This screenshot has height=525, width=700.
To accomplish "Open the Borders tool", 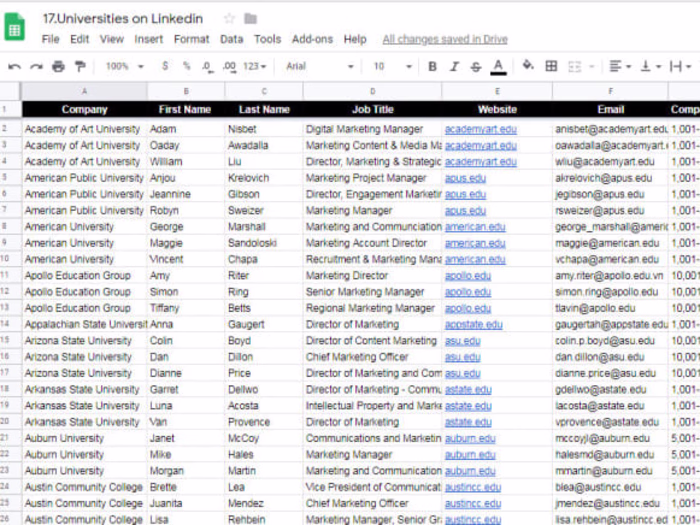I will [551, 66].
